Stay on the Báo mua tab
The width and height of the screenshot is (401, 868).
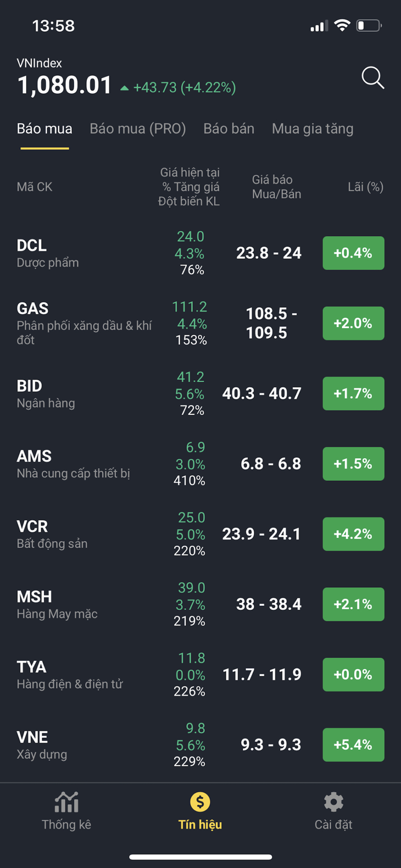(x=45, y=128)
